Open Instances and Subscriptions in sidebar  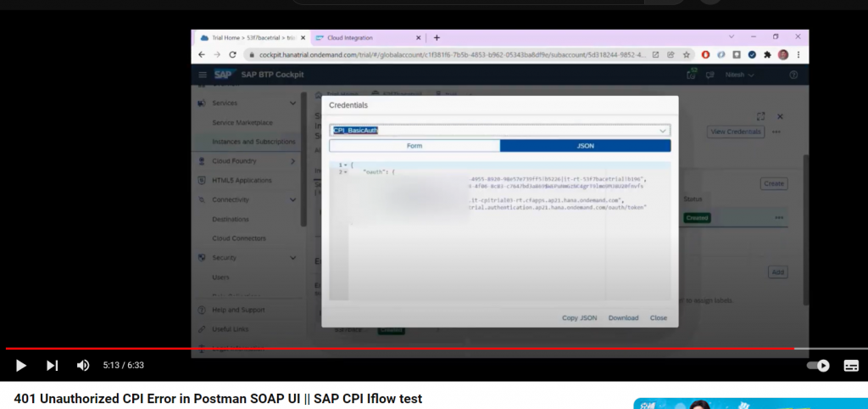[253, 142]
